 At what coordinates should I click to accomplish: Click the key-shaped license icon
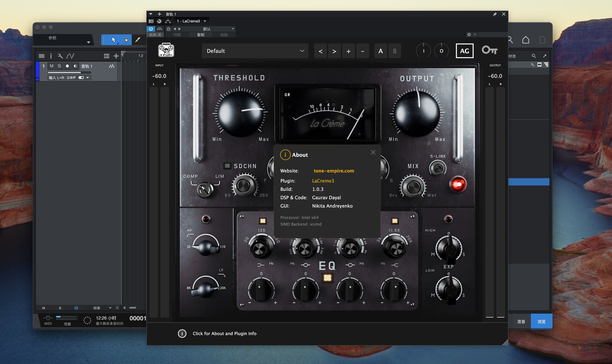[489, 50]
